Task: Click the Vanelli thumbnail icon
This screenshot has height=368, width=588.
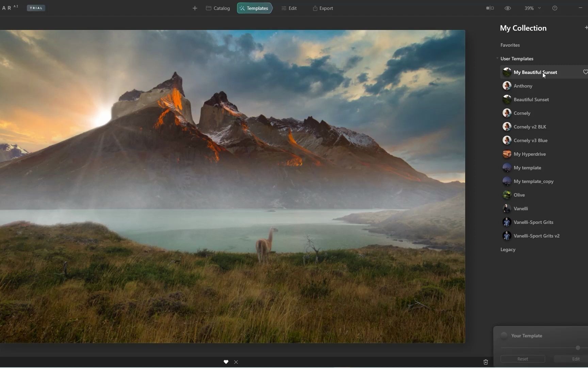Action: (x=507, y=208)
